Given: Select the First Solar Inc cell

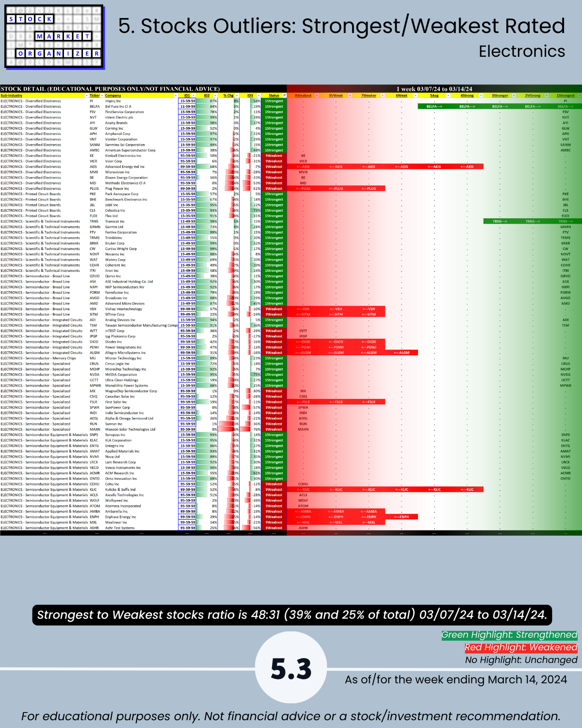Looking at the screenshot, I should [141, 402].
